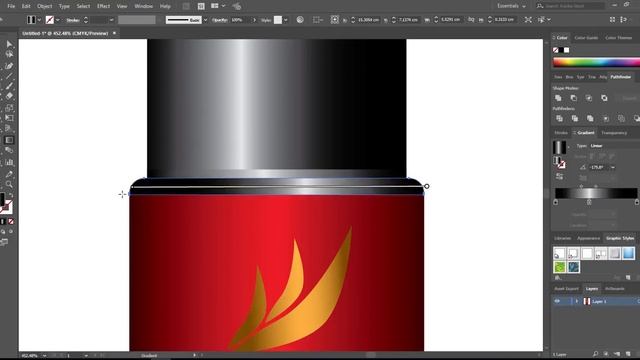The height and width of the screenshot is (360, 640).
Task: Expand Layer 1 disclosure triangle
Action: [x=577, y=301]
